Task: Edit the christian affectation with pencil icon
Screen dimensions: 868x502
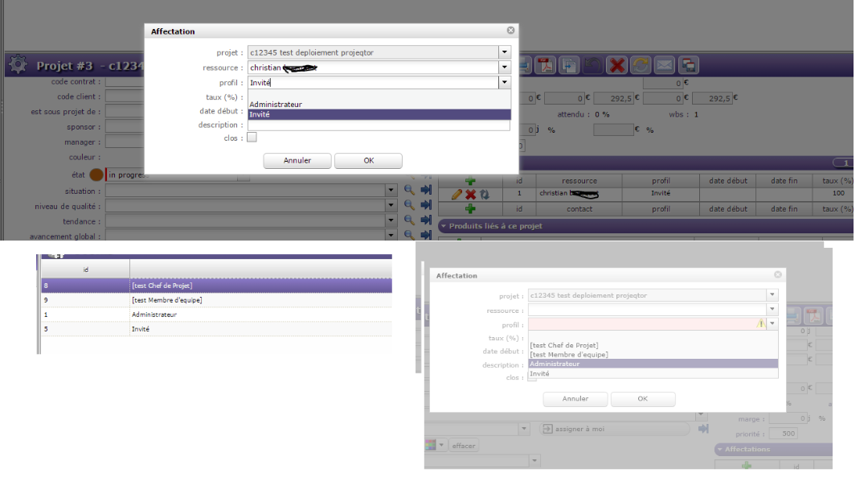Action: point(457,194)
